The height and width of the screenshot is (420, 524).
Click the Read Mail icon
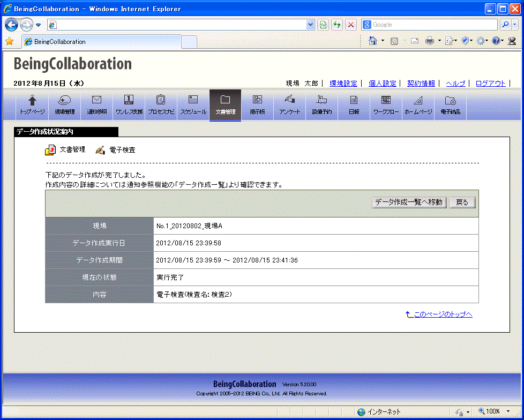coord(415,41)
